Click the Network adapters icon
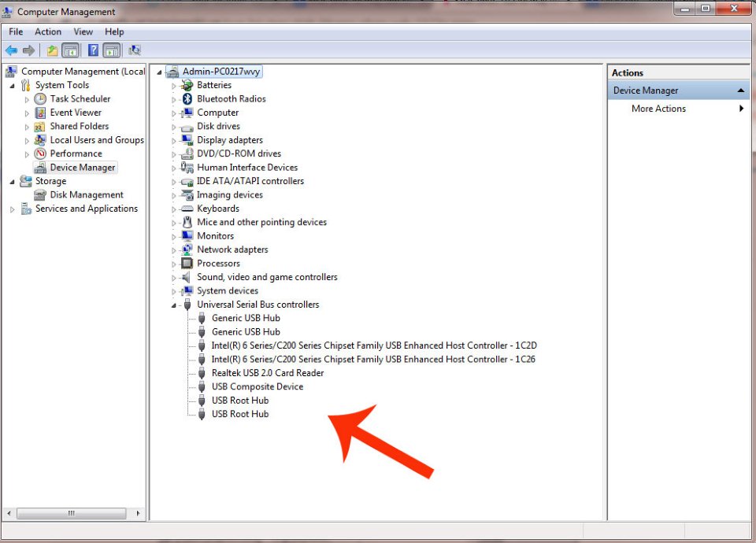 (x=187, y=249)
